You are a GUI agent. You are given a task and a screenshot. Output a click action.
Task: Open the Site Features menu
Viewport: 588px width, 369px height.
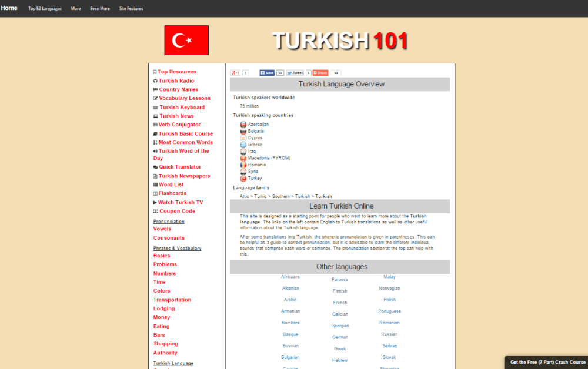point(131,8)
